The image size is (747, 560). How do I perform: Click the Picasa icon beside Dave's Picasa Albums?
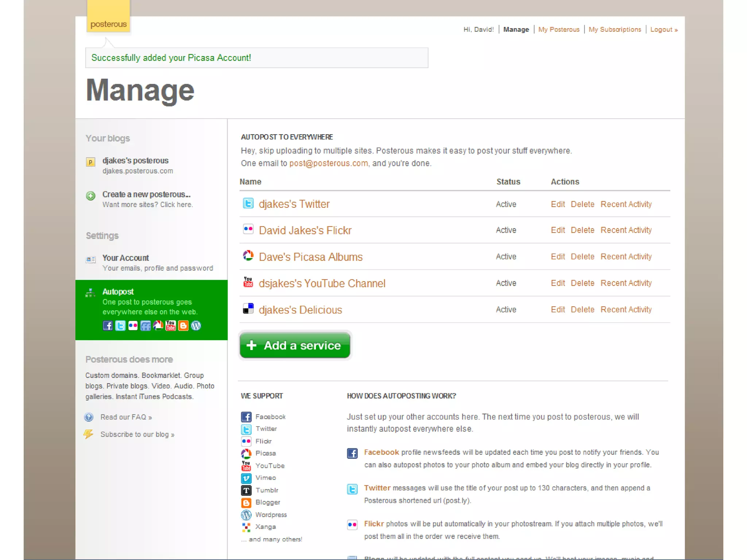click(x=248, y=256)
